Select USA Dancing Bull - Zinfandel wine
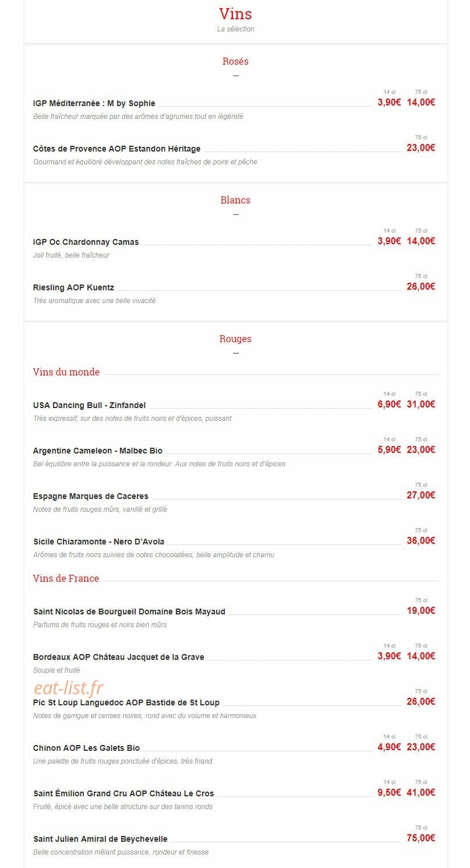 coord(90,405)
